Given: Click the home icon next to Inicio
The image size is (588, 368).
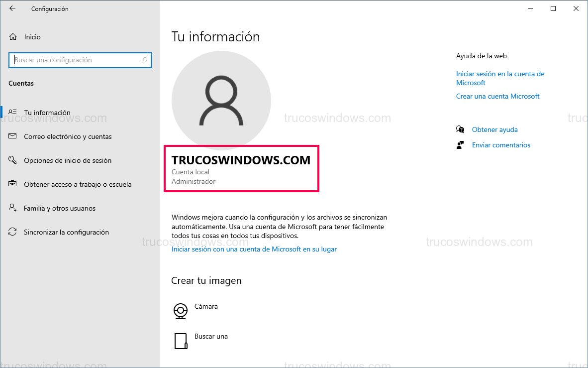Looking at the screenshot, I should coord(13,36).
